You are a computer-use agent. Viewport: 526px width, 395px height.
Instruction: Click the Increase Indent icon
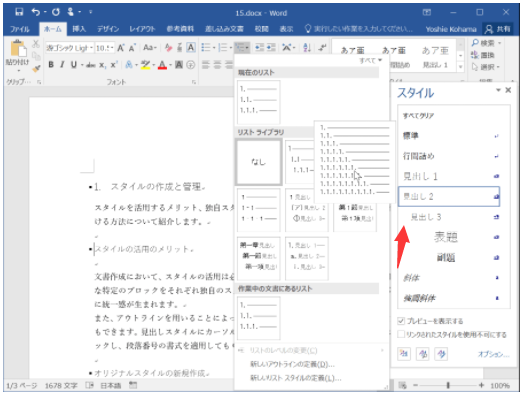271,48
